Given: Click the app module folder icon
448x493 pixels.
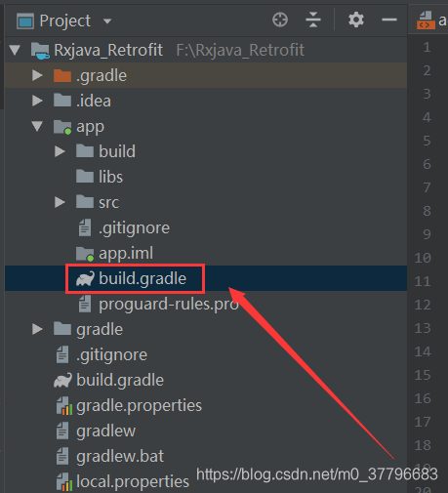Looking at the screenshot, I should (x=62, y=127).
